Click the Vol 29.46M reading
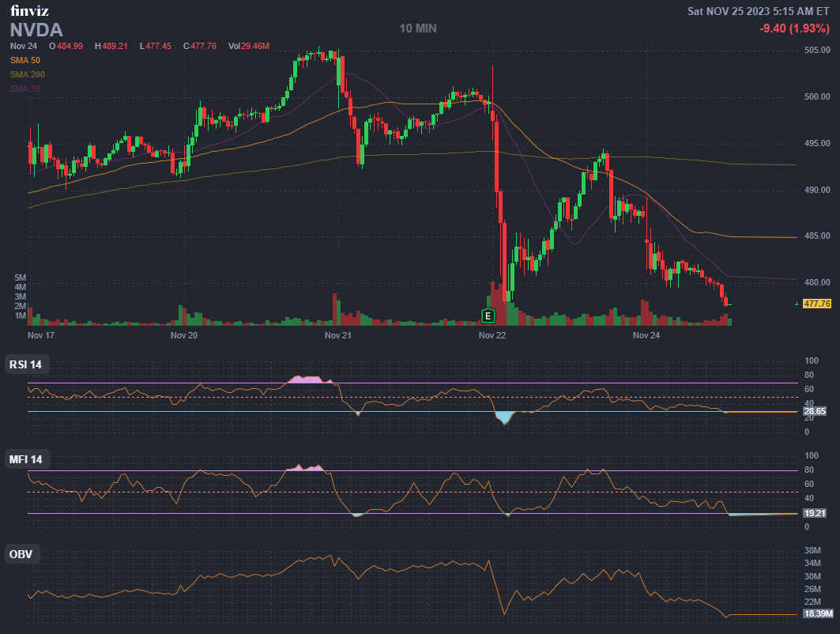 [249, 46]
